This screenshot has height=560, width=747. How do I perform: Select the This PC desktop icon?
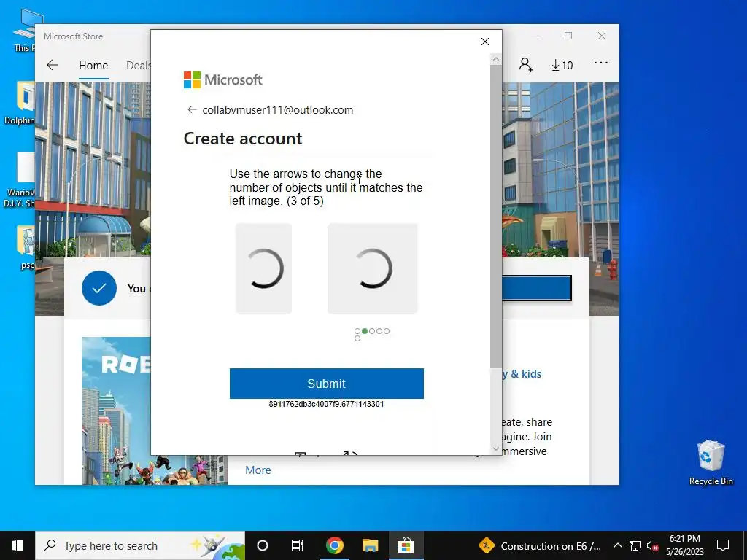point(24,29)
